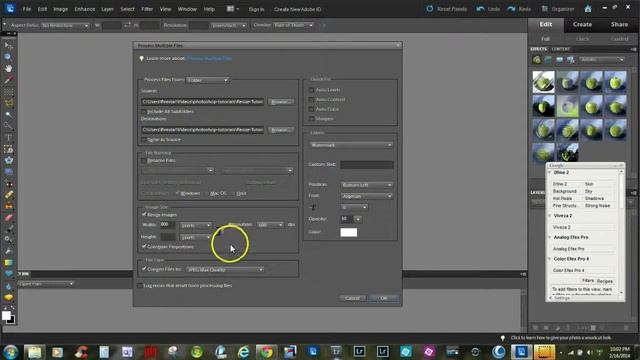The image size is (640, 360).
Task: Click the Layer Styles icon in Effects panel
Action: tap(548, 60)
